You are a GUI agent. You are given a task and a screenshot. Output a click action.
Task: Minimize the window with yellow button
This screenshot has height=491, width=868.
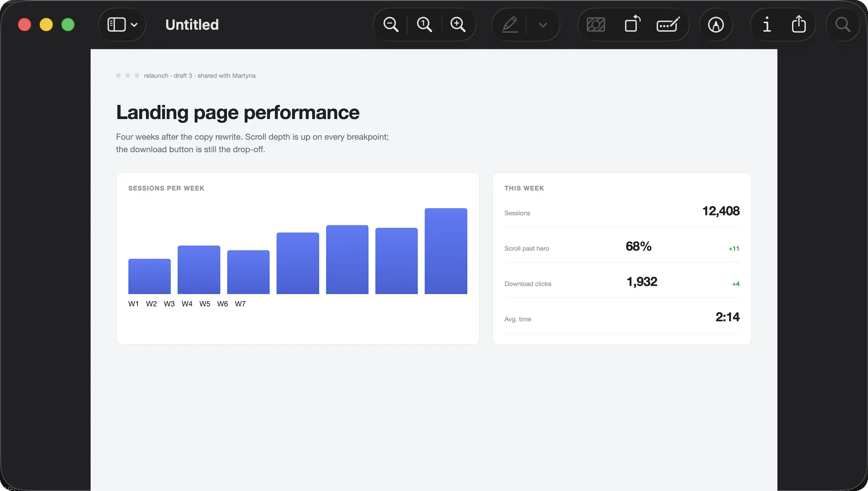pyautogui.click(x=46, y=25)
